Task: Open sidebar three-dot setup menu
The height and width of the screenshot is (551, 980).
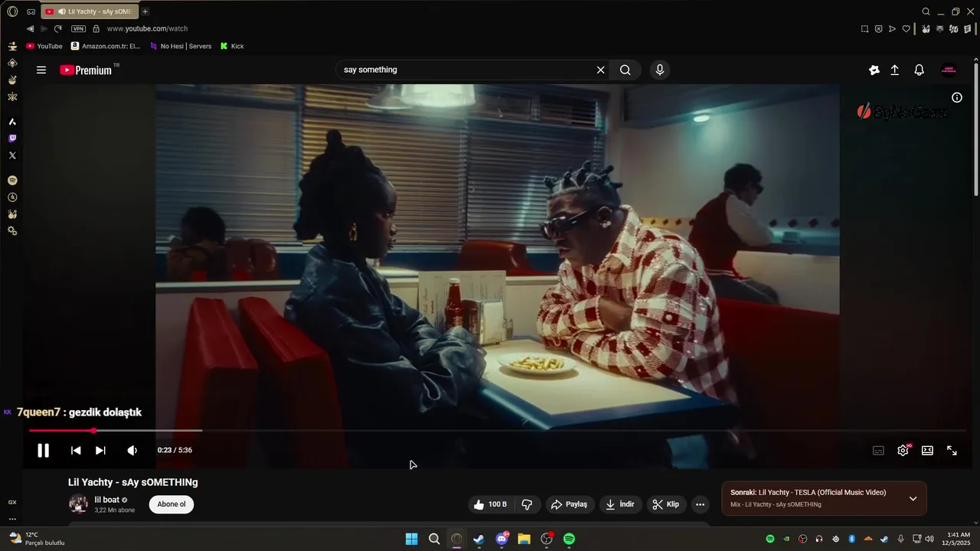Action: pos(12,519)
